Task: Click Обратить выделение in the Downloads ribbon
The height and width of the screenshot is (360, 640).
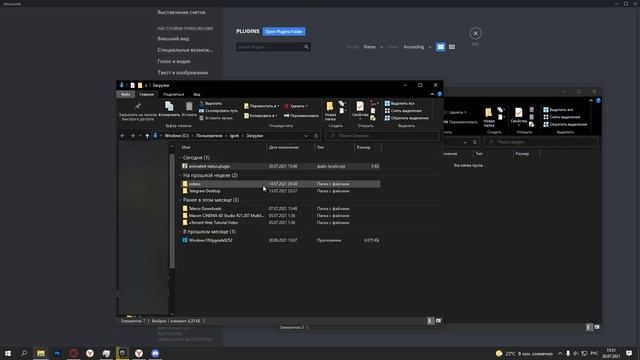Action: pos(407,118)
